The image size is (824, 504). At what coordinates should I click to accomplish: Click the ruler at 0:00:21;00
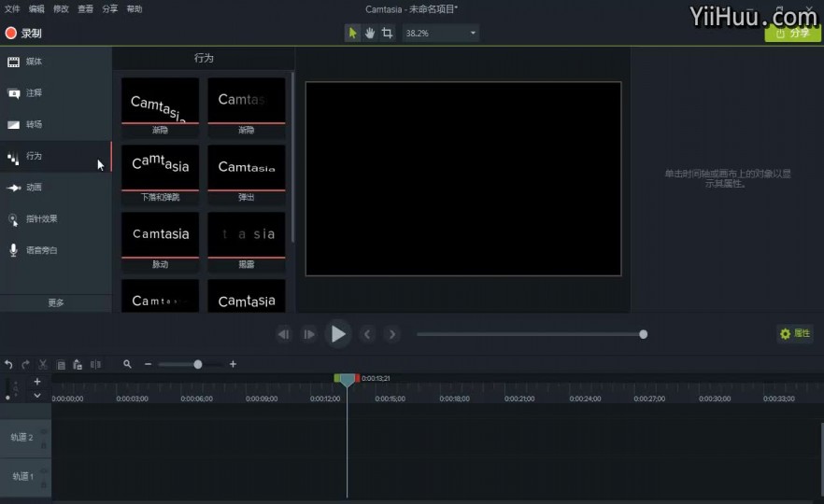click(x=519, y=399)
